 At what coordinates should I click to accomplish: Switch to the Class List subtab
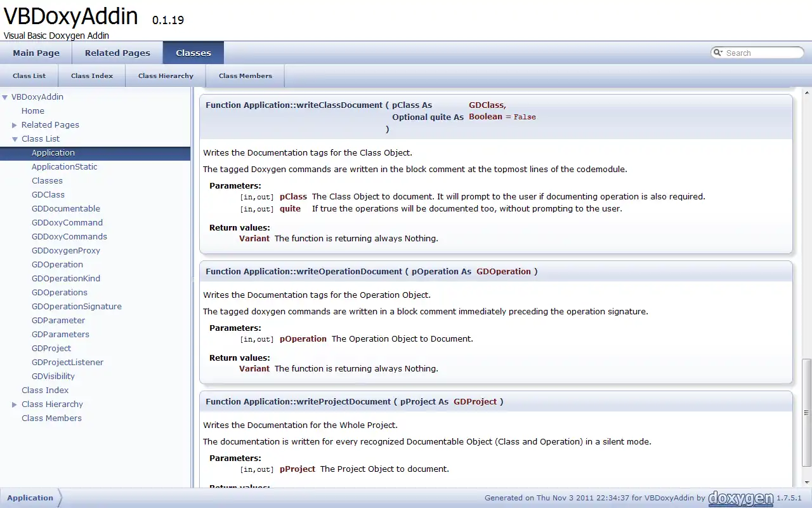pos(29,76)
